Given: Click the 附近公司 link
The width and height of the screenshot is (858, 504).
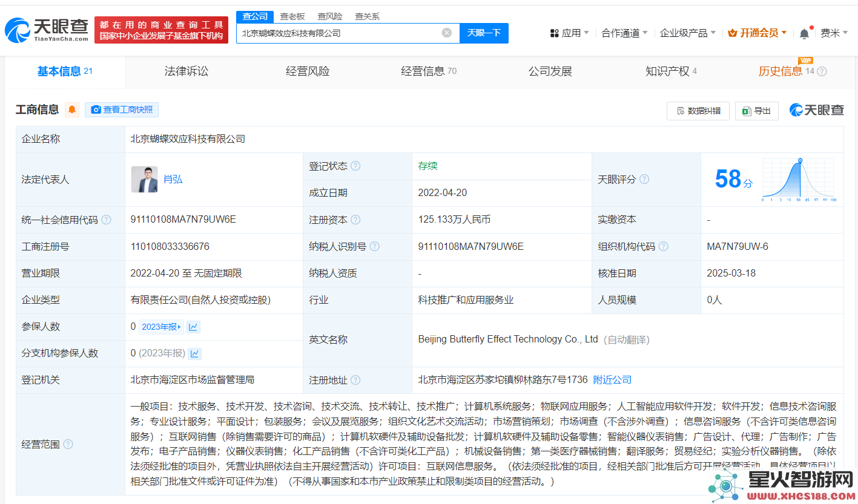Looking at the screenshot, I should click(612, 380).
